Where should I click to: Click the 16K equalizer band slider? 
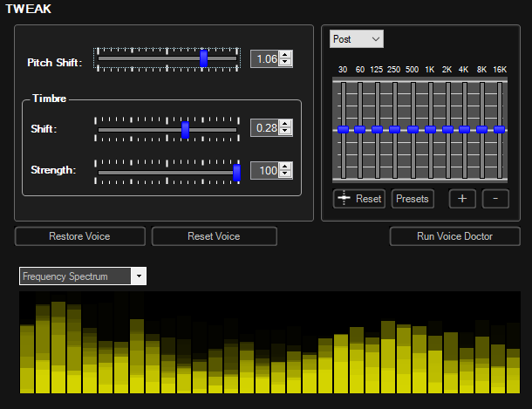500,129
